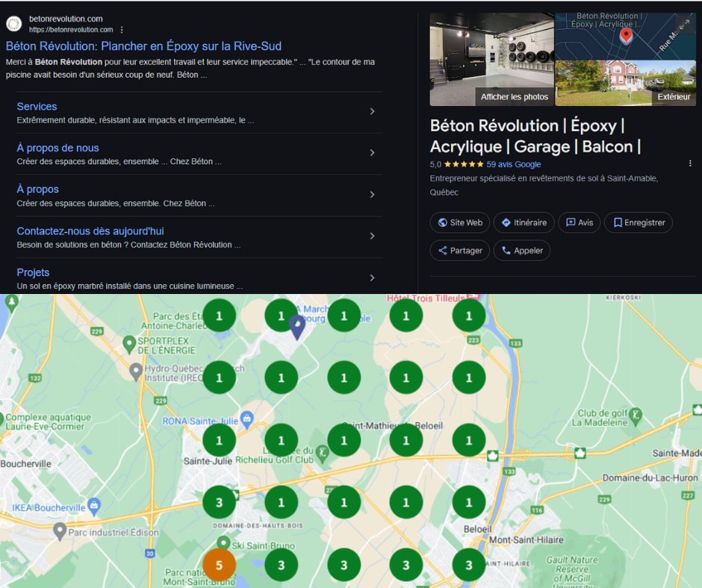Click the Complexe aquatique Laurie-Eve-Cormier label
This screenshot has width=702, height=588.
pos(48,422)
